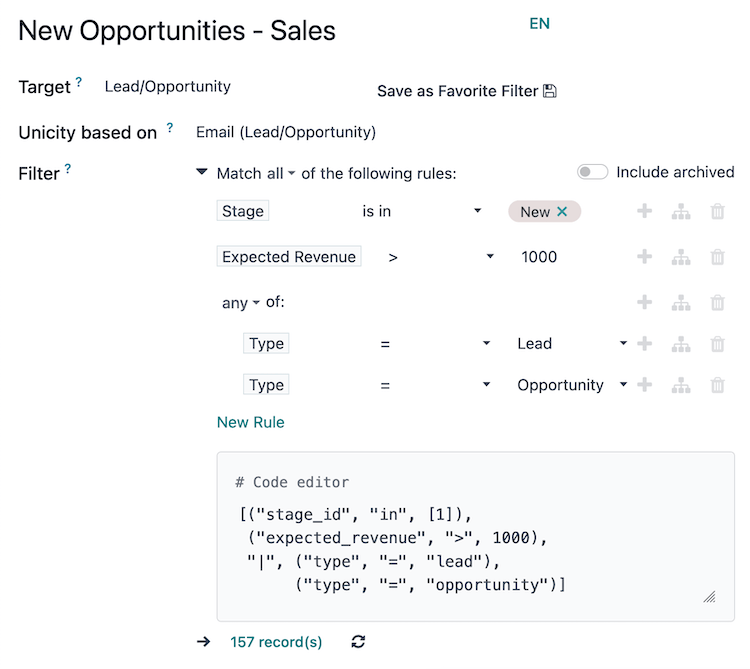Image resolution: width=750 pixels, height=669 pixels.
Task: Click the trash icon on 'any of' row
Action: 717,303
